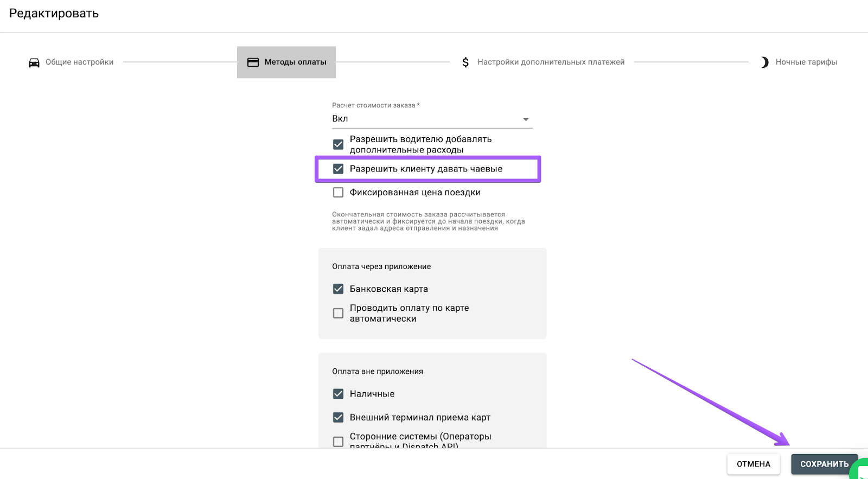Click the fixed price explanation text
Viewport: 868px width, 479px height.
[x=429, y=221]
